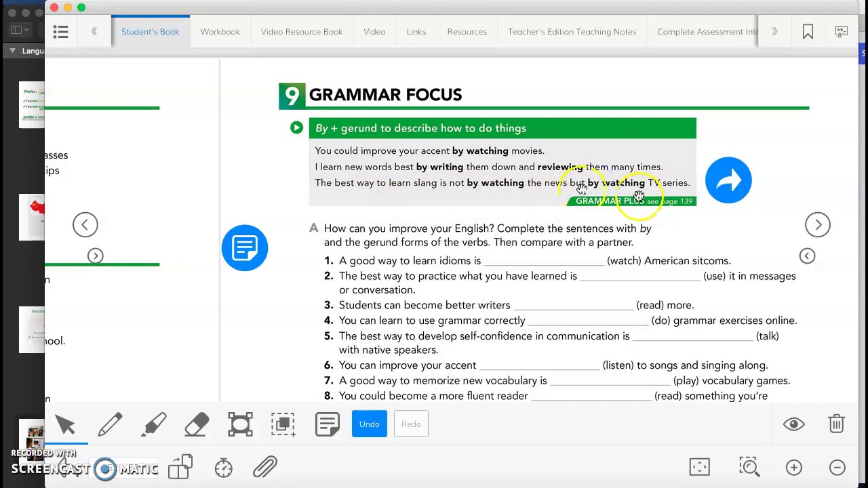868x488 pixels.
Task: Expand the Language disclosure triangle in background window
Action: click(12, 51)
